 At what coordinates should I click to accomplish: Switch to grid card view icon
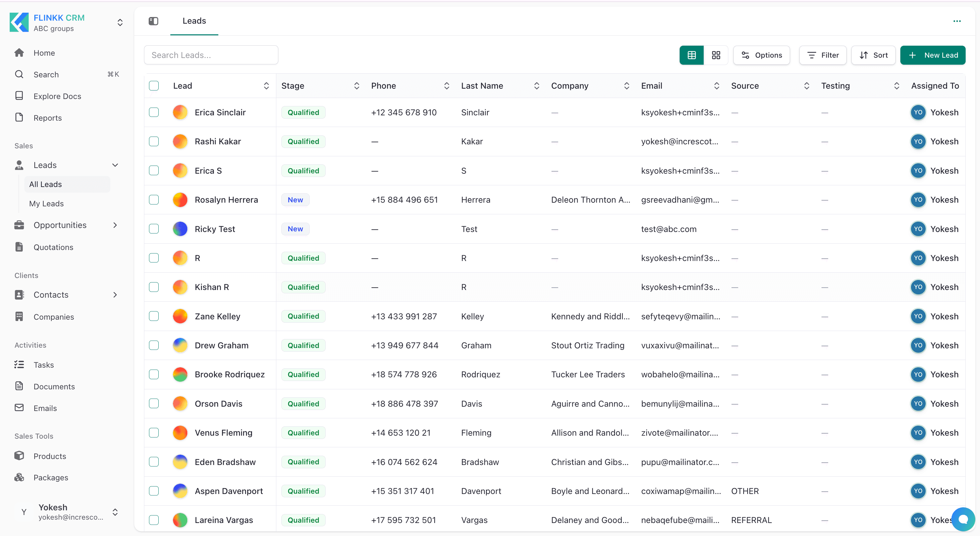coord(716,55)
